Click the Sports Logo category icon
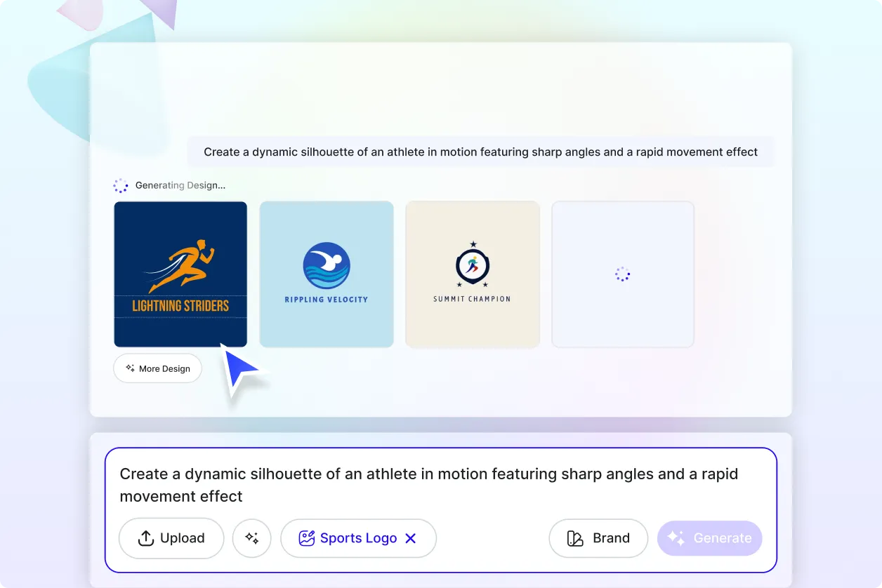882x588 pixels. point(307,537)
